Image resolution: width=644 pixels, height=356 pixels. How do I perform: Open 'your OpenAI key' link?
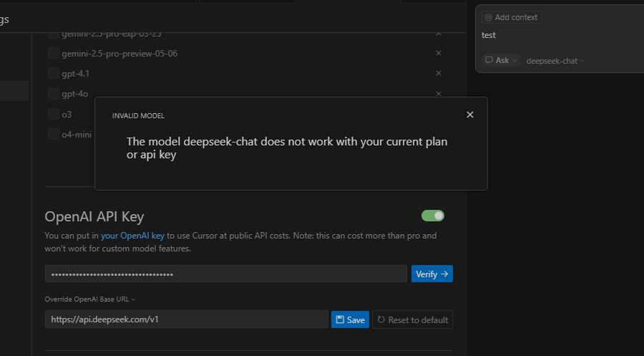coord(132,236)
